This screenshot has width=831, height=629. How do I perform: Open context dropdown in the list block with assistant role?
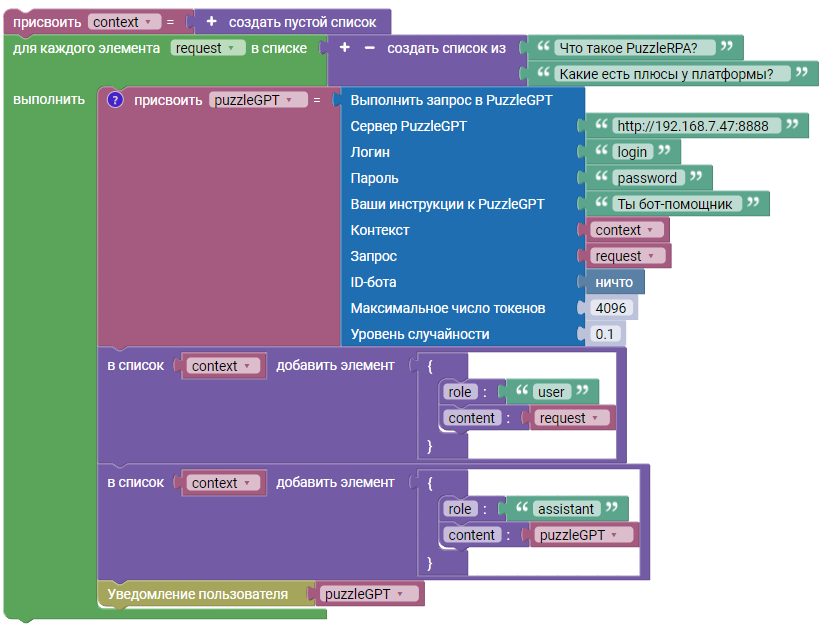tap(224, 483)
